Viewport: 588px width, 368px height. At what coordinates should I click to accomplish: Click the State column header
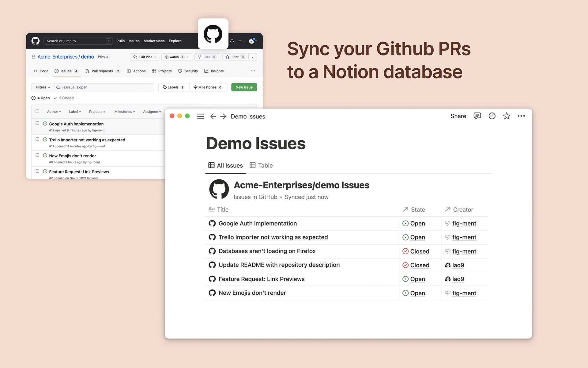point(414,209)
